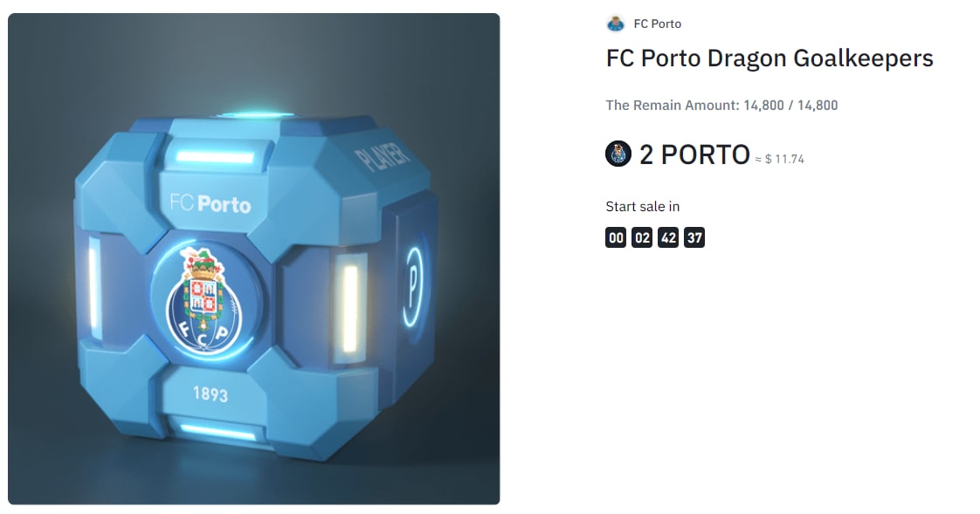Click the countdown days box showing 00

click(616, 237)
